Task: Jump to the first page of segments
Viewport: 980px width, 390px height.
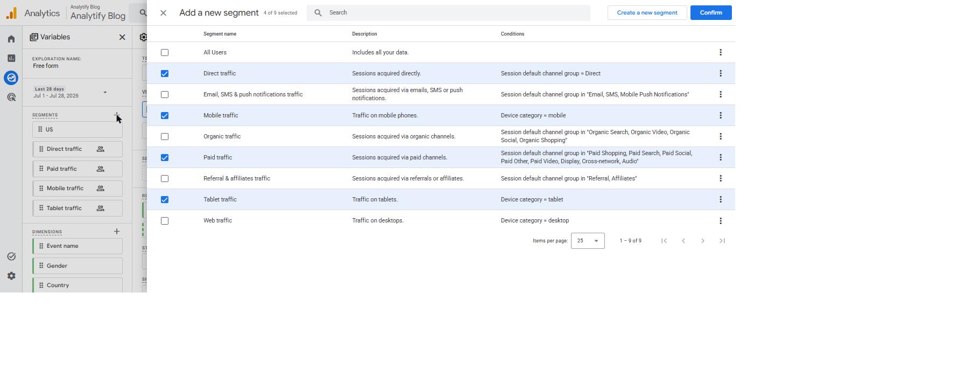Action: (x=664, y=241)
